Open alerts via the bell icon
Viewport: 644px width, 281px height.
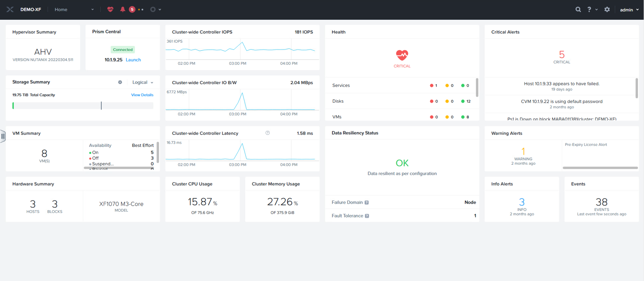point(123,9)
